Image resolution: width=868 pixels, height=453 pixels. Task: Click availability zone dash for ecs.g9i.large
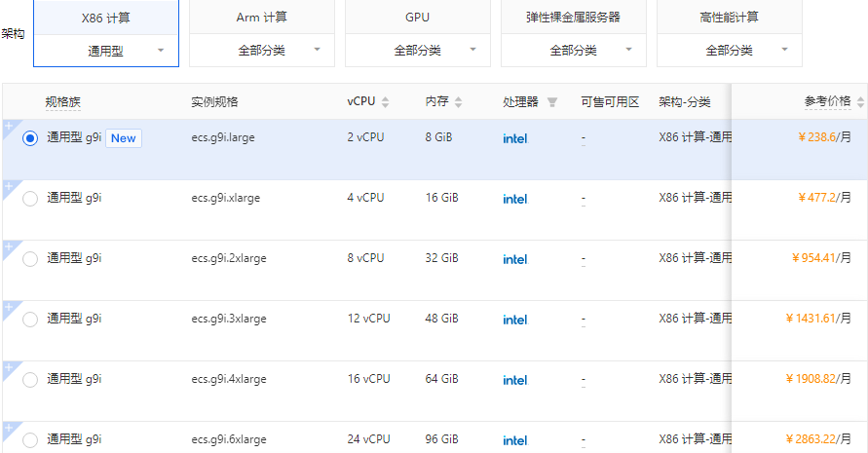(x=583, y=138)
